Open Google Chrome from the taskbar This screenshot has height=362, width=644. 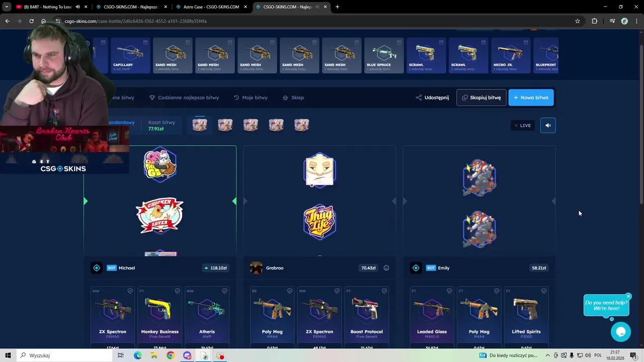pyautogui.click(x=171, y=355)
